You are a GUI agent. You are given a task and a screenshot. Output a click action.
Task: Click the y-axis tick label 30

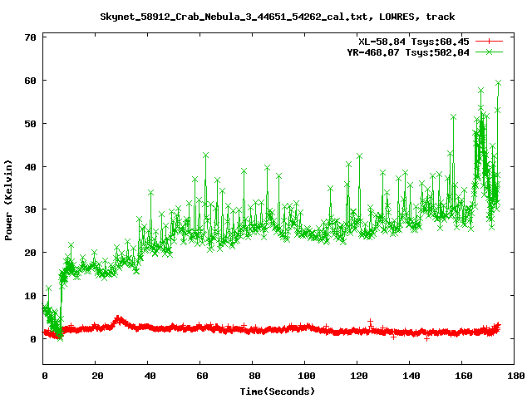[x=30, y=209]
